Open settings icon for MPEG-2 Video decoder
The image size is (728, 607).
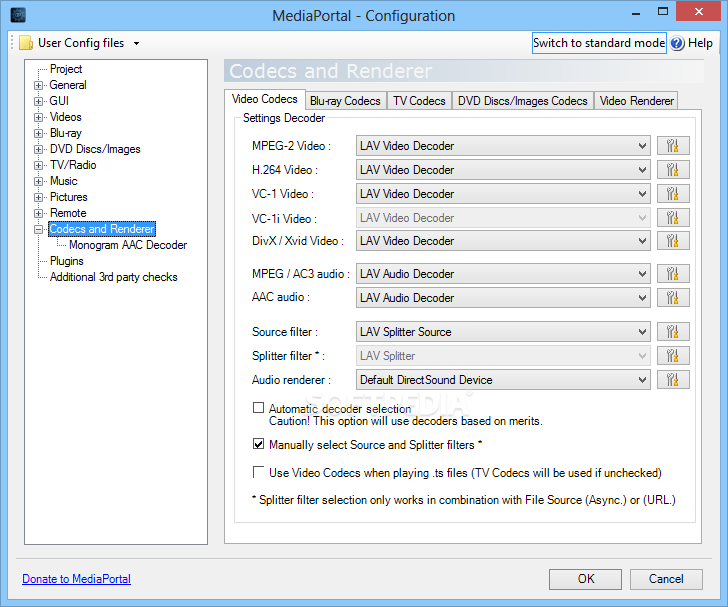coord(673,146)
